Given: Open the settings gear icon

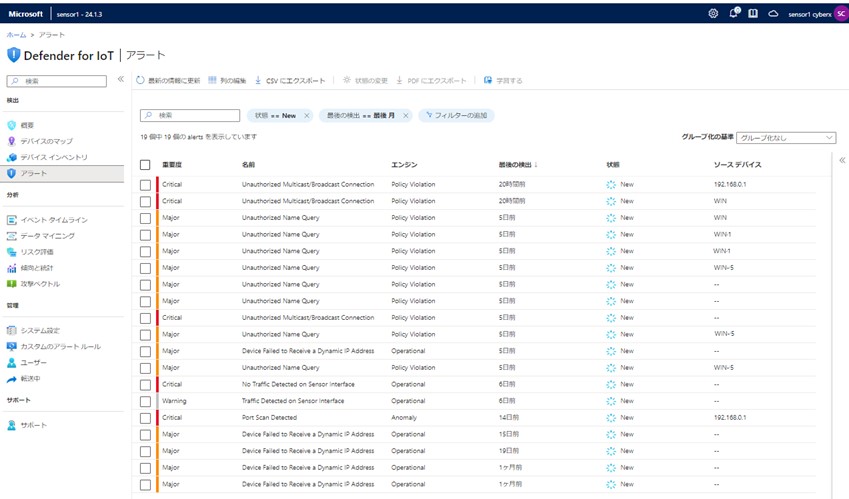Looking at the screenshot, I should point(713,14).
